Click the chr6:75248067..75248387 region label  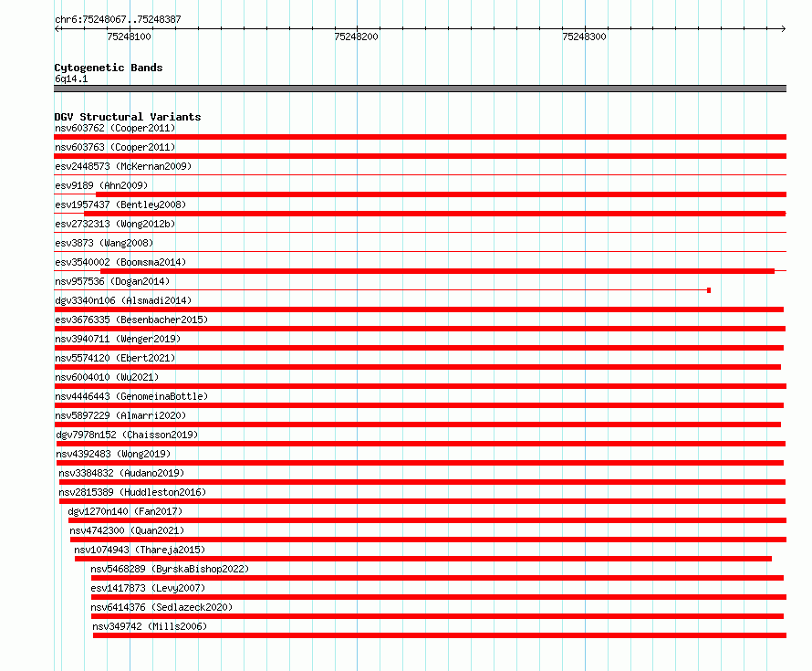pos(118,19)
